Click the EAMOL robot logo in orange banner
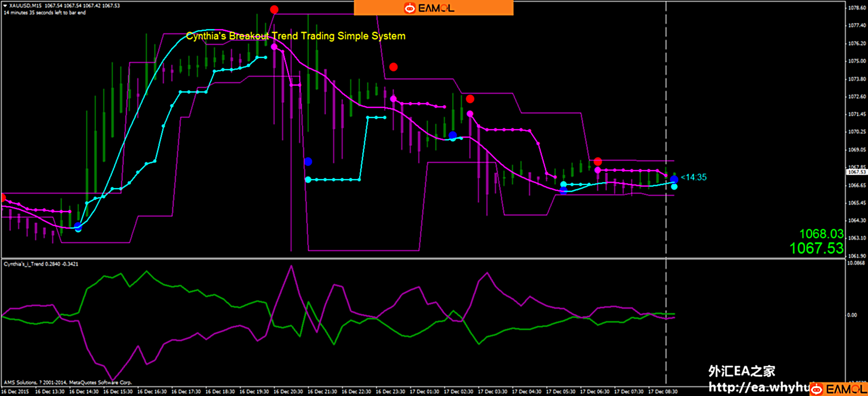 [409, 8]
